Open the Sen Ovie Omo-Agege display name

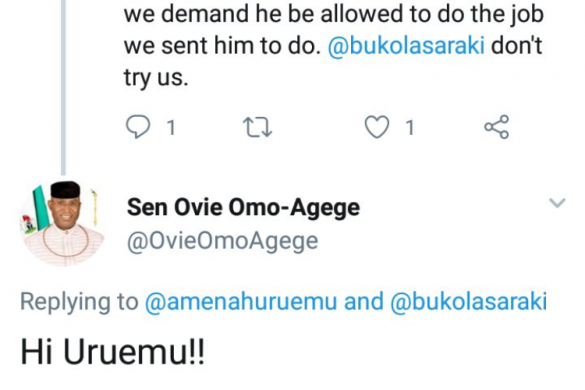click(x=243, y=207)
